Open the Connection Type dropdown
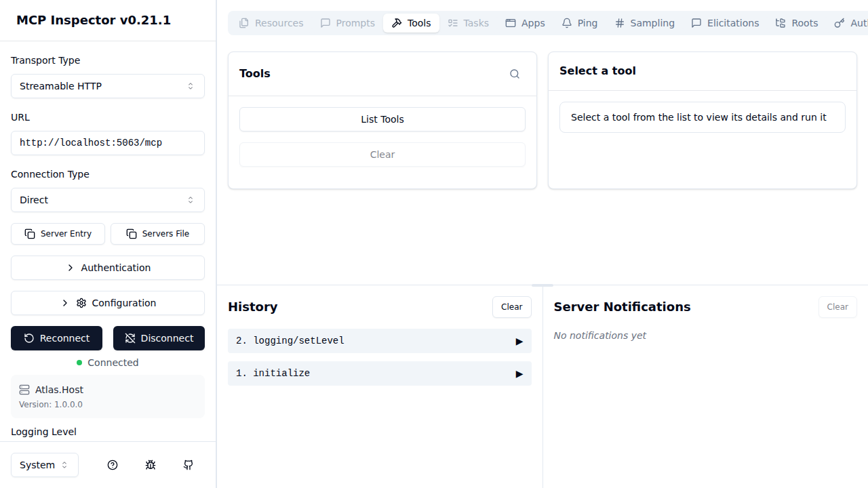 [107, 200]
